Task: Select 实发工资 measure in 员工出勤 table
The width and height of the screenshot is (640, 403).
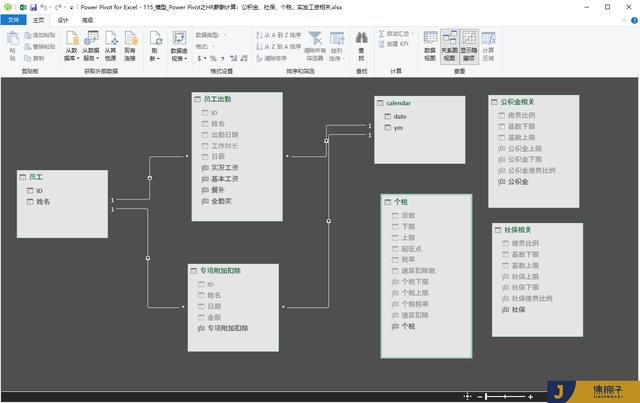Action: coord(224,168)
